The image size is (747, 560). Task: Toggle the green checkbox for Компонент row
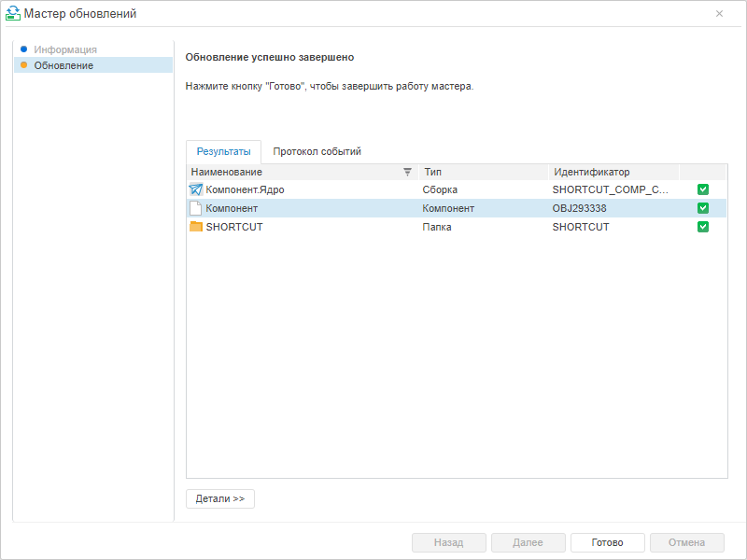tap(703, 208)
